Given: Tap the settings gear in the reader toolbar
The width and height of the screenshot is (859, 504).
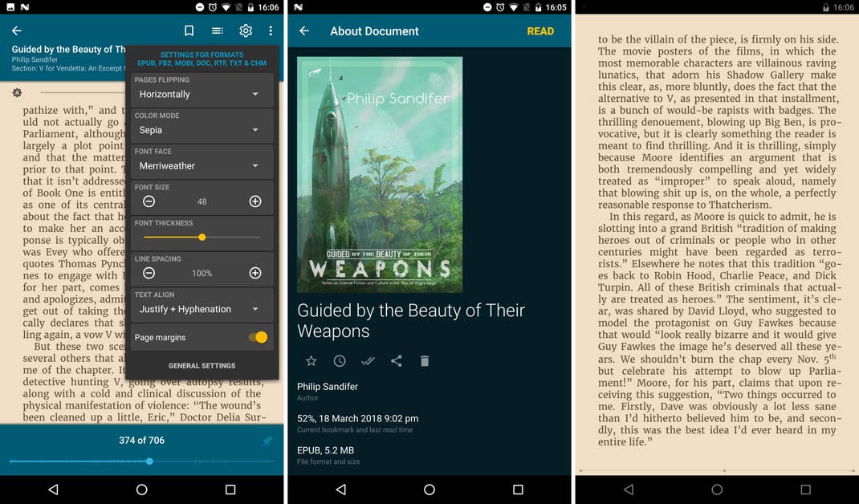Looking at the screenshot, I should coord(246,30).
